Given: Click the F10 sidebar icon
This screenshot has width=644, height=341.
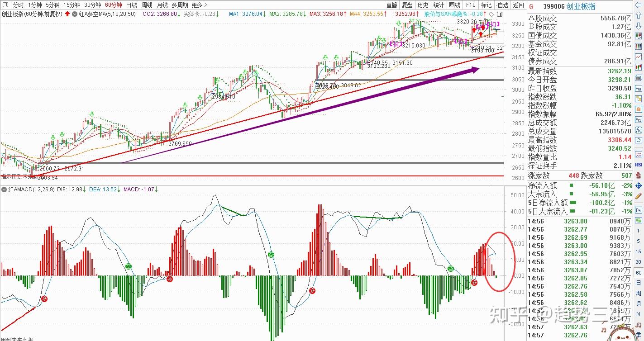Looking at the screenshot, I should [x=639, y=88].
